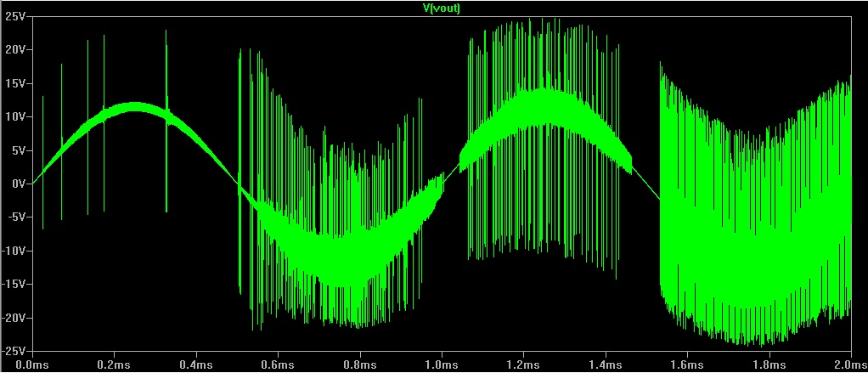Click the -5V vertical axis label
This screenshot has width=868, height=373.
[x=17, y=218]
